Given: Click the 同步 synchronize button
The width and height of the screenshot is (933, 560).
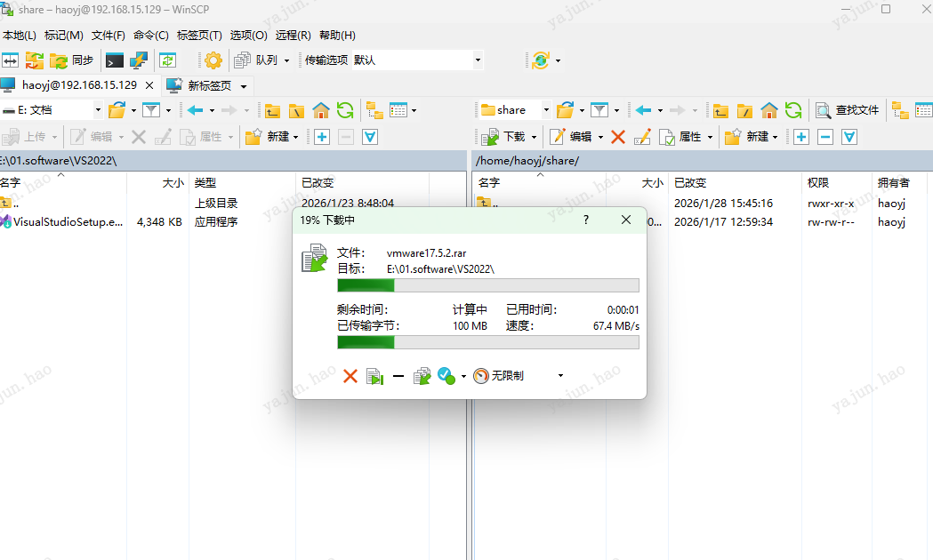Looking at the screenshot, I should point(71,60).
